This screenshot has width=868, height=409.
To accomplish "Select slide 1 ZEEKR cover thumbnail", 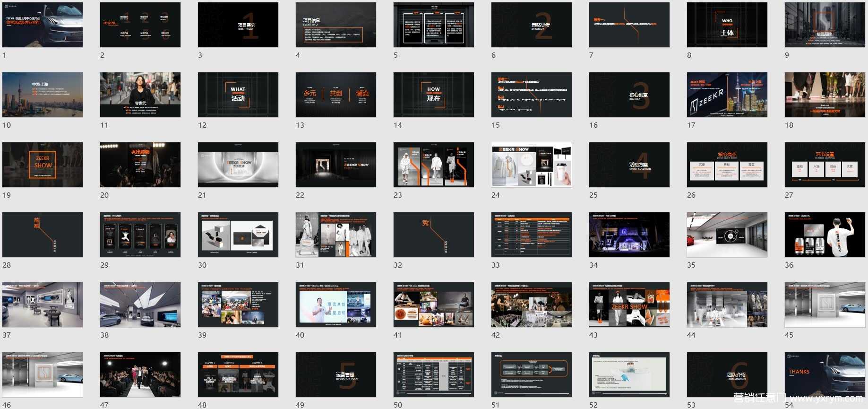I will coord(43,25).
